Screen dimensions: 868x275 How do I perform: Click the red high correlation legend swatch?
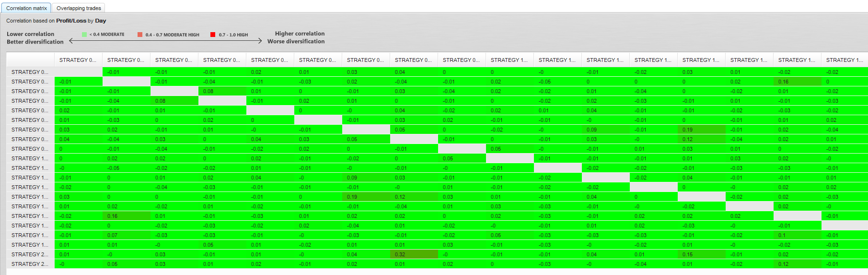213,35
